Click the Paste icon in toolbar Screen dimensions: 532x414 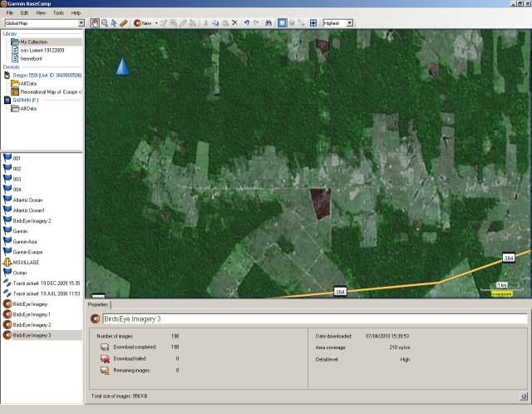click(x=225, y=23)
